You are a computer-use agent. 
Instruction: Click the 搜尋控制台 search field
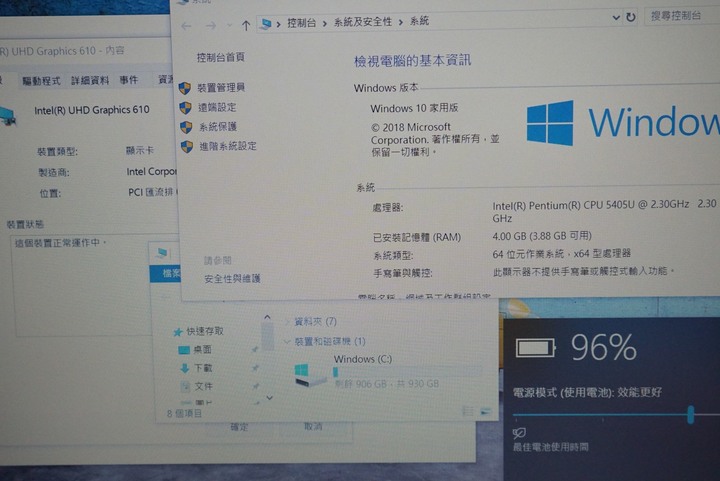(681, 16)
